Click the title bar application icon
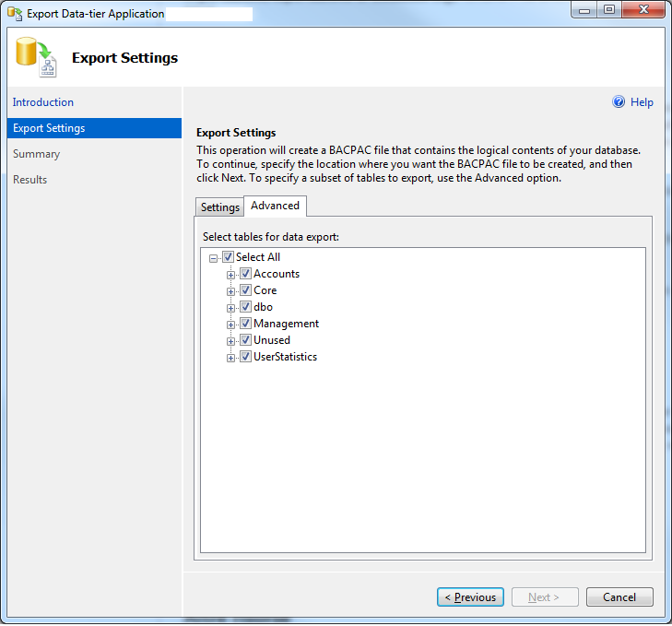Viewport: 672px width, 626px height. 15,14
